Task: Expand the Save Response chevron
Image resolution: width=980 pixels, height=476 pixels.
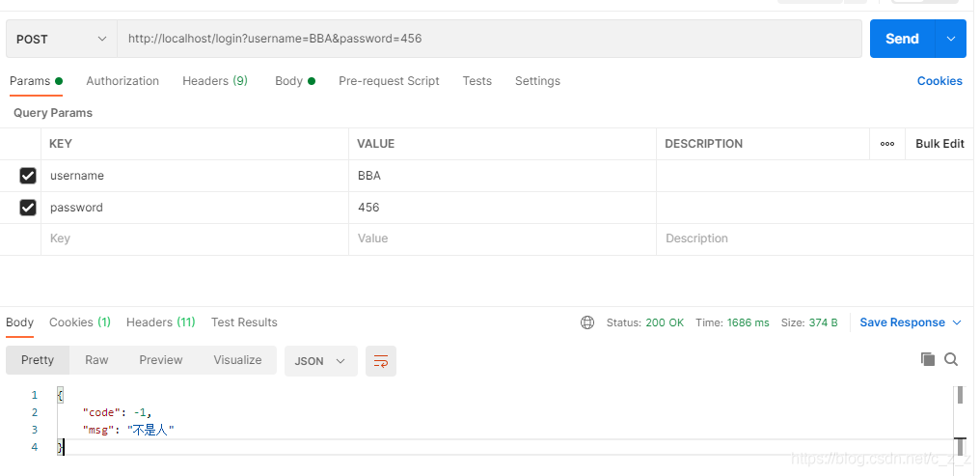Action: [x=957, y=322]
